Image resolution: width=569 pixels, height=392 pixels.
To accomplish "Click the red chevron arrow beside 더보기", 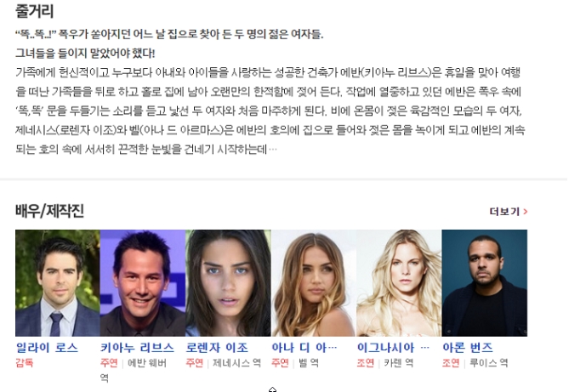I will coord(525,211).
